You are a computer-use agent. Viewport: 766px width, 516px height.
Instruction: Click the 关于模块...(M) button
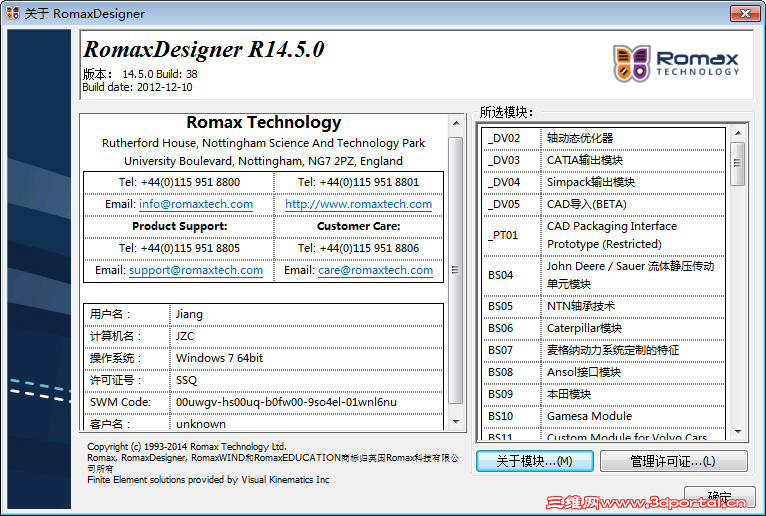(535, 461)
